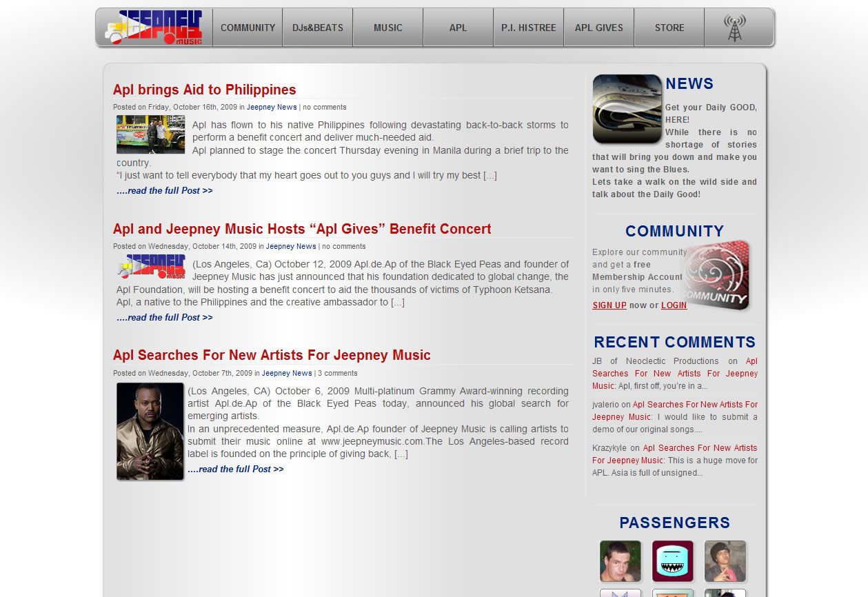
Task: Click Jeepney News category under October 7th post
Action: tap(287, 373)
